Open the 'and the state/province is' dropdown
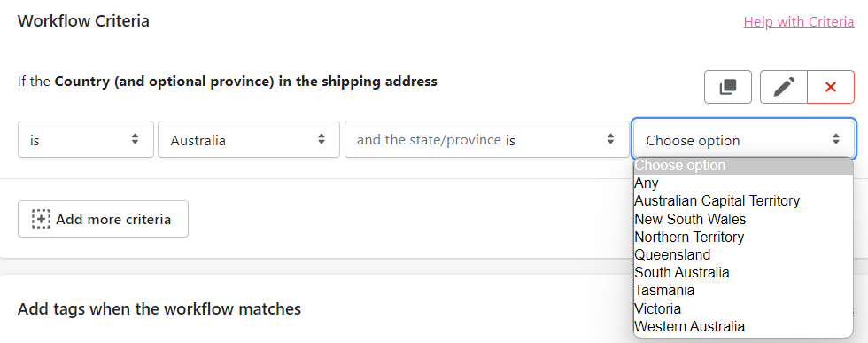This screenshot has width=868, height=343. tap(485, 140)
